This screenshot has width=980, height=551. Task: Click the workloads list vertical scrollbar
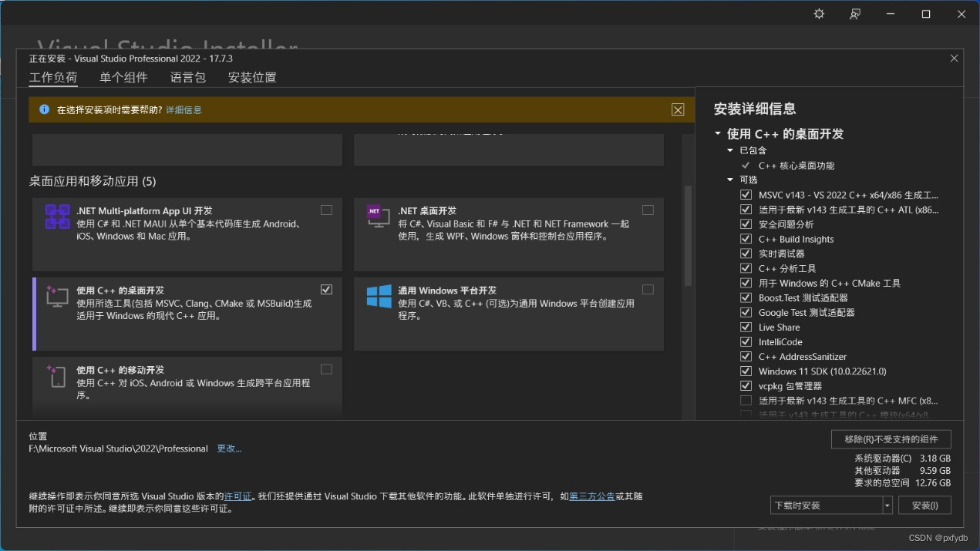689,236
